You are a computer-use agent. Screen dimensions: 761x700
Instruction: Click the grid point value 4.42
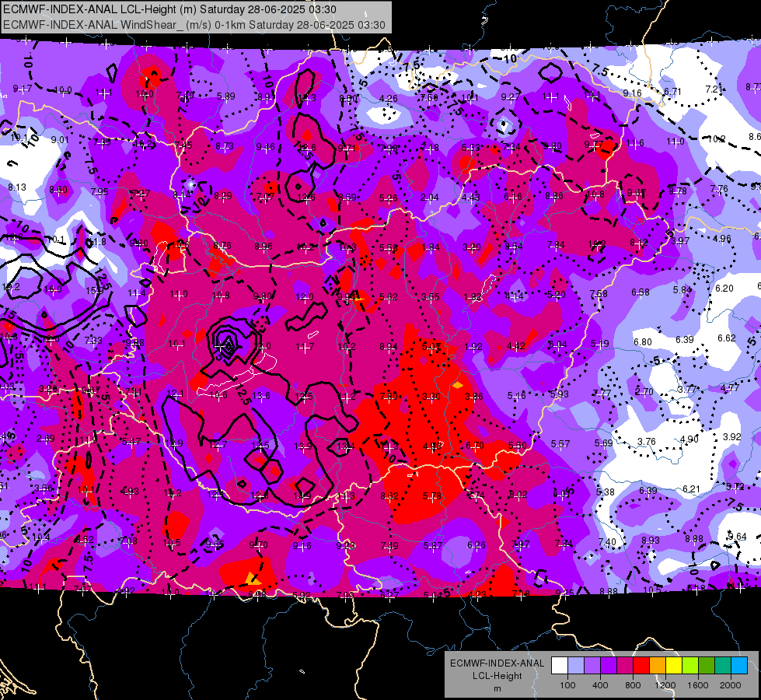click(516, 346)
